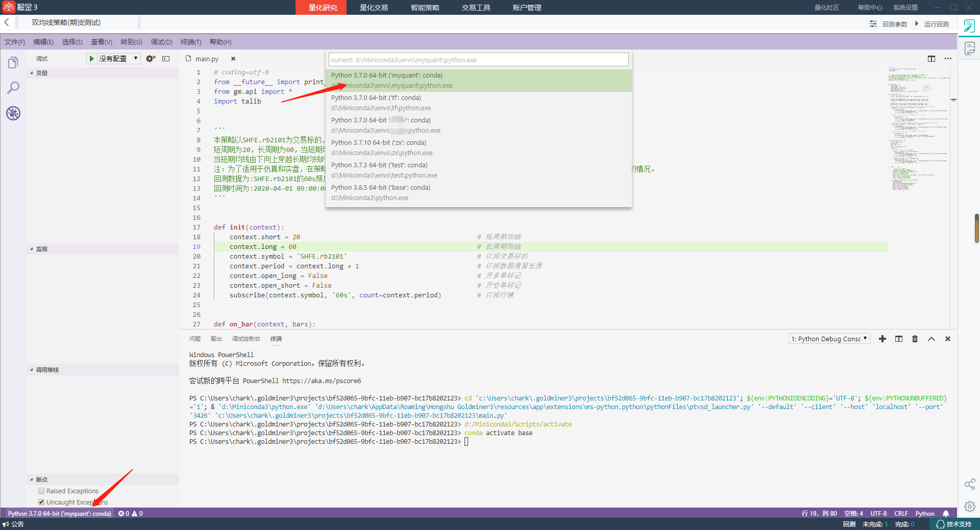Open the debug console icon
This screenshot has width=980, height=530.
(166, 59)
